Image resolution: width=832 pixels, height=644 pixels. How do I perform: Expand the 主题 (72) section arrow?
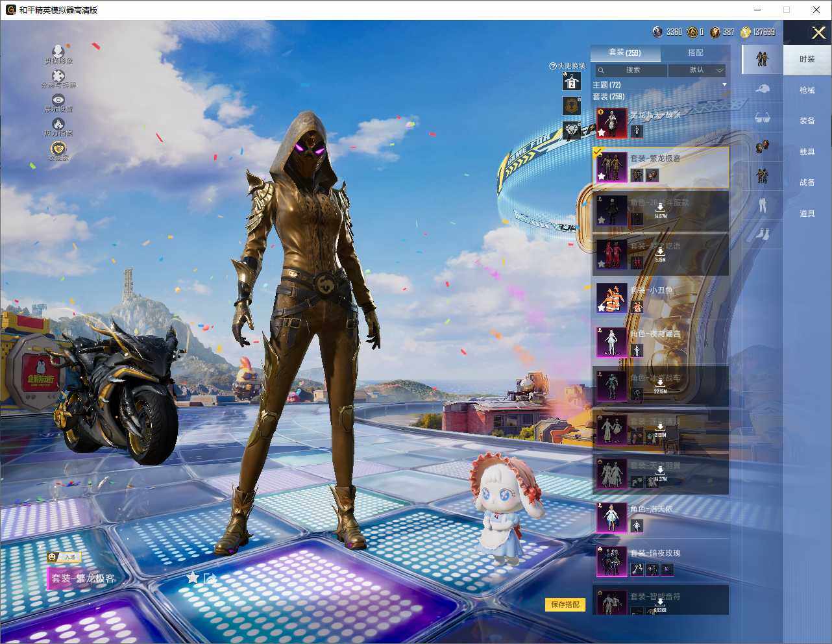click(724, 85)
